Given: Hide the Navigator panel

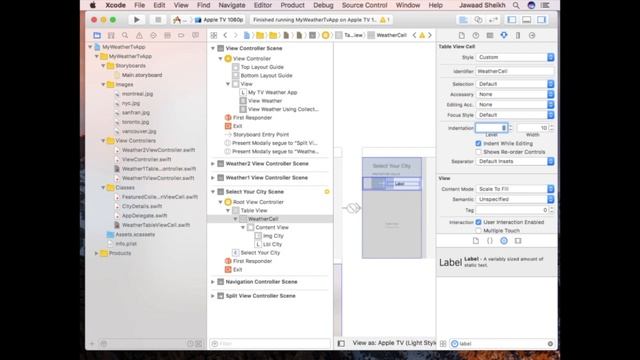Looking at the screenshot, I should coord(512,20).
